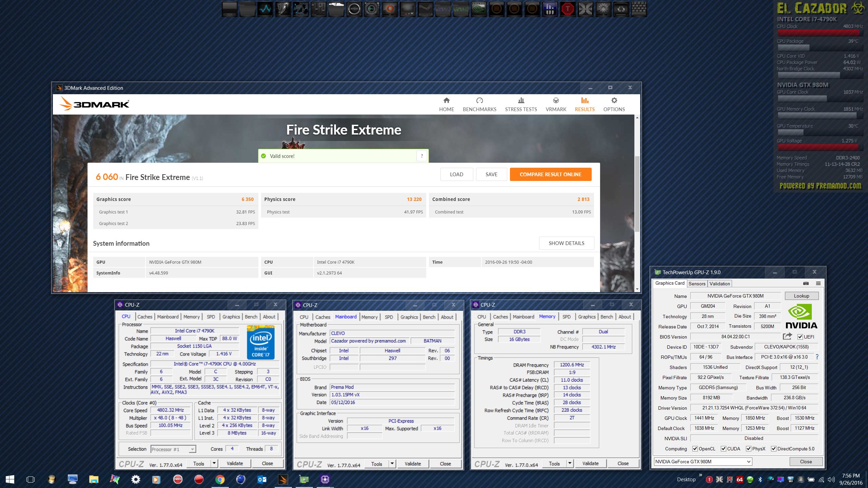This screenshot has height=488, width=868.
Task: Click the GPU-Z screenshot camera icon
Action: point(806,283)
